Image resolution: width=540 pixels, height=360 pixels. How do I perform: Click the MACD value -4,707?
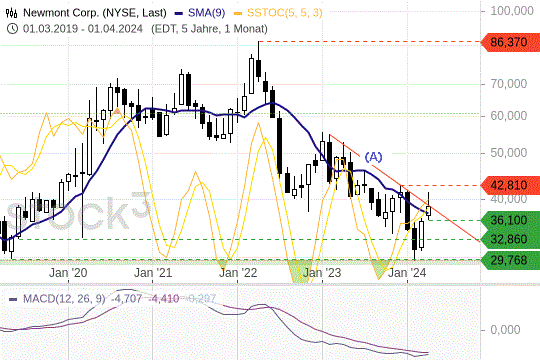click(x=126, y=299)
